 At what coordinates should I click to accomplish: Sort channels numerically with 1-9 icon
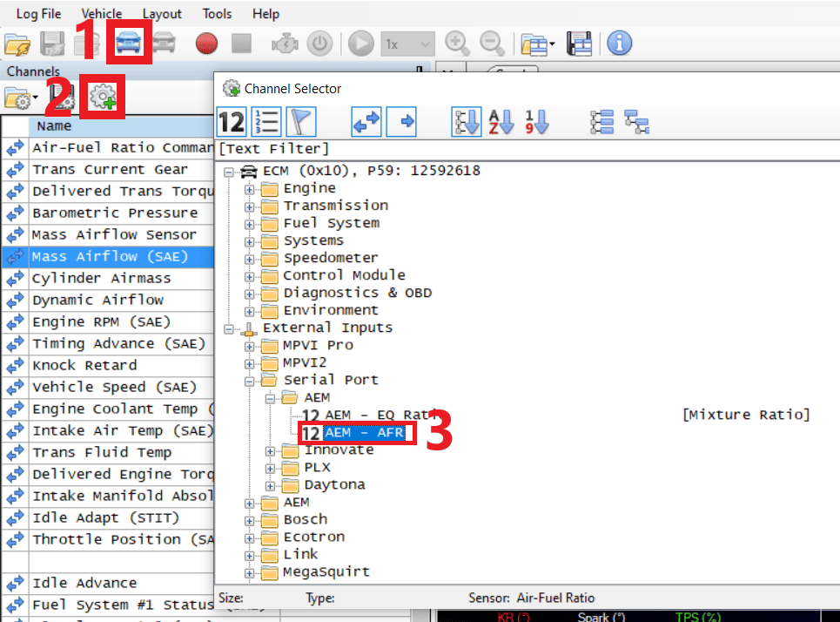pos(536,122)
